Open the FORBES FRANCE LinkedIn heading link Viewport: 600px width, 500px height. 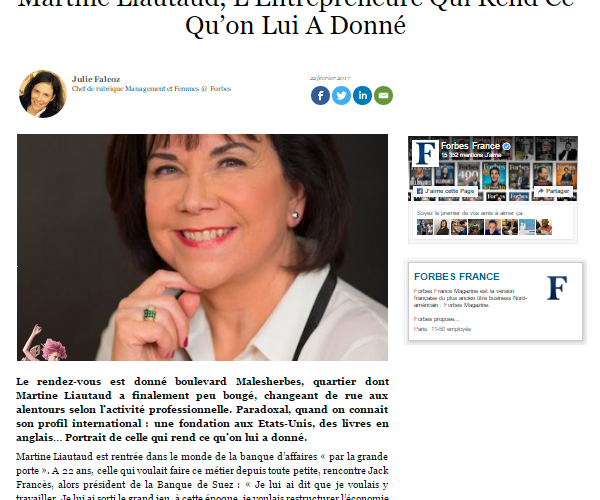pyautogui.click(x=457, y=277)
